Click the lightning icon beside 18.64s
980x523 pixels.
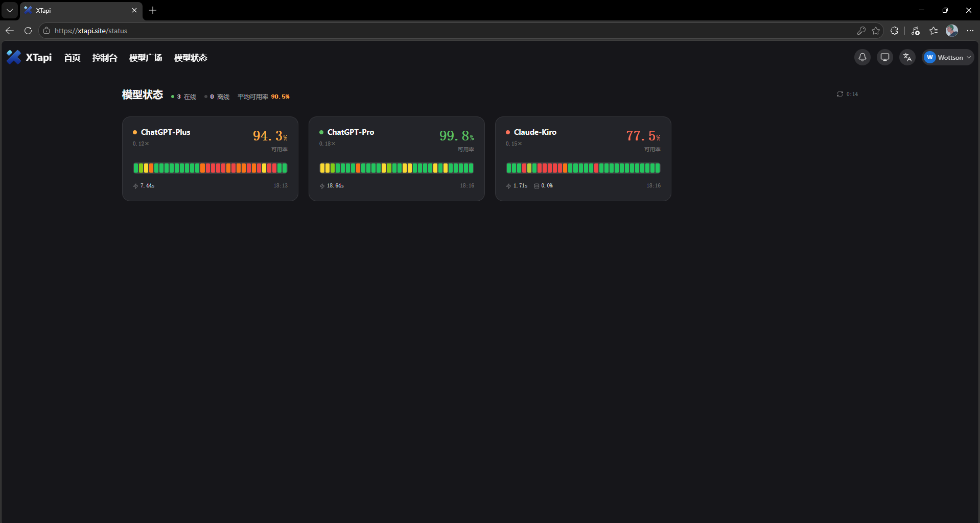click(x=322, y=186)
